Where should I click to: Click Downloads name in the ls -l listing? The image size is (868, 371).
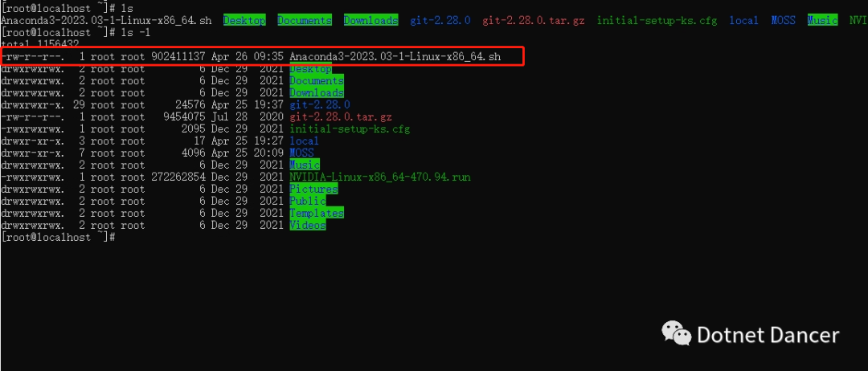click(x=317, y=93)
